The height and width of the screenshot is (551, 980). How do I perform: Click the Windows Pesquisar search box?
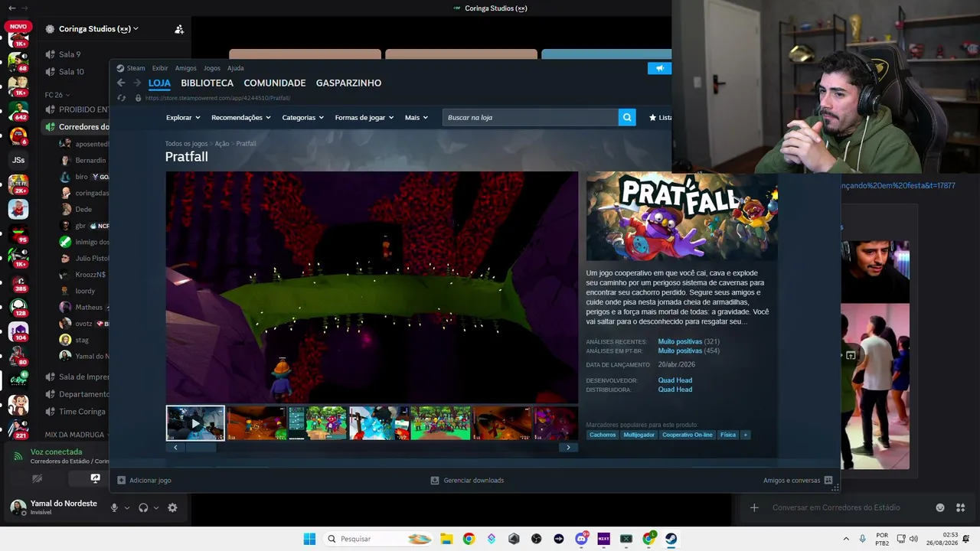[380, 539]
